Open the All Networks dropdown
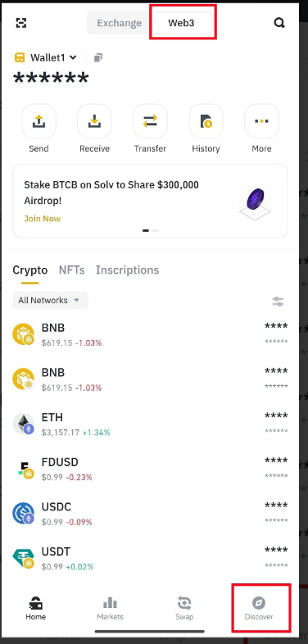This screenshot has height=644, width=308. 50,300
